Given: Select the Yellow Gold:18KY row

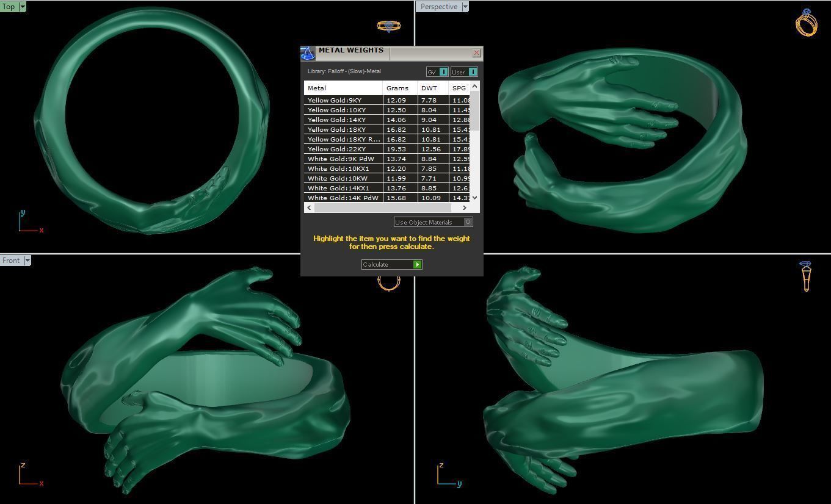Looking at the screenshot, I should coord(387,129).
